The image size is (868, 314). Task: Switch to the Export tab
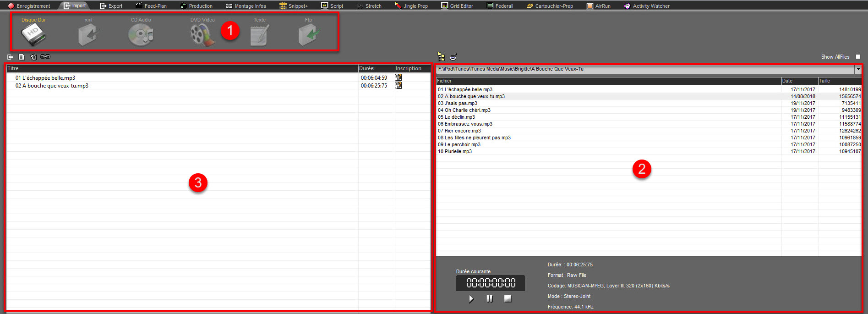(x=111, y=6)
